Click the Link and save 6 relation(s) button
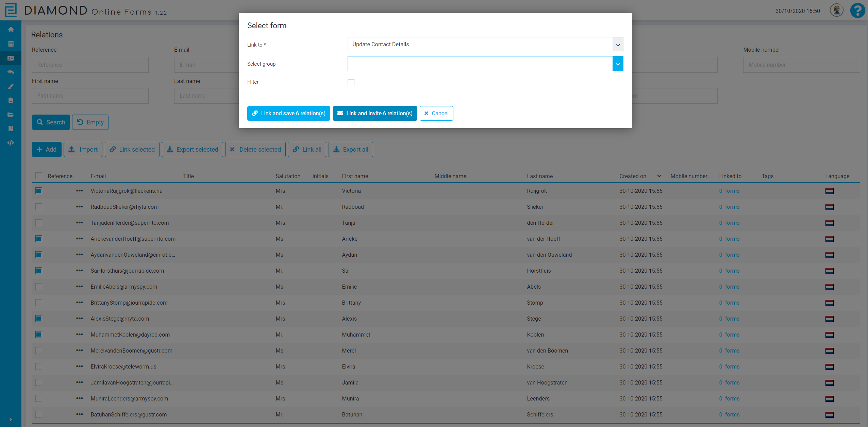868x427 pixels. [x=288, y=113]
